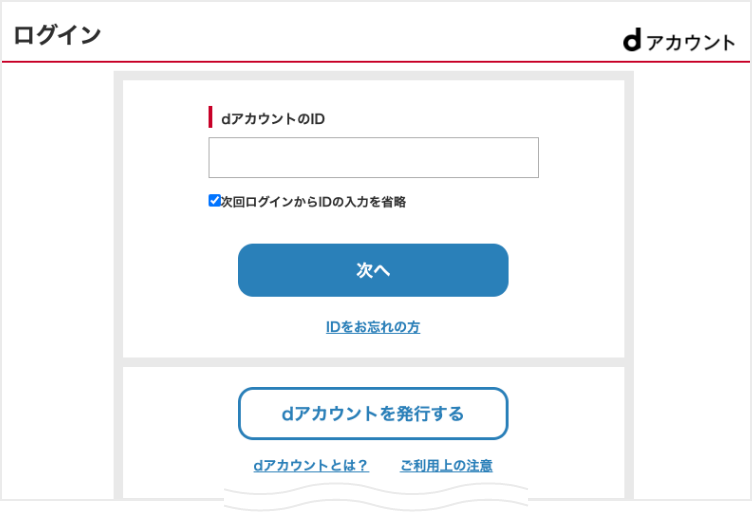Viewport: 752px width, 512px height.
Task: Focus the dアカウントのID text field
Action: (373, 158)
